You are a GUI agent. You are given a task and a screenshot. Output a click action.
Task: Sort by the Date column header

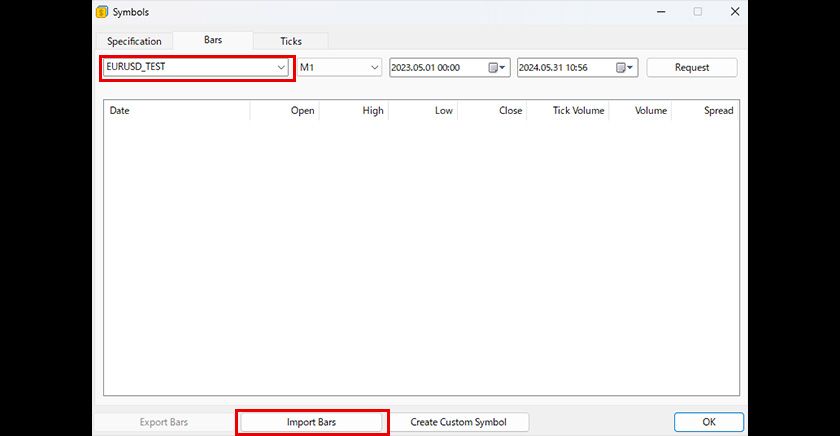tap(176, 111)
